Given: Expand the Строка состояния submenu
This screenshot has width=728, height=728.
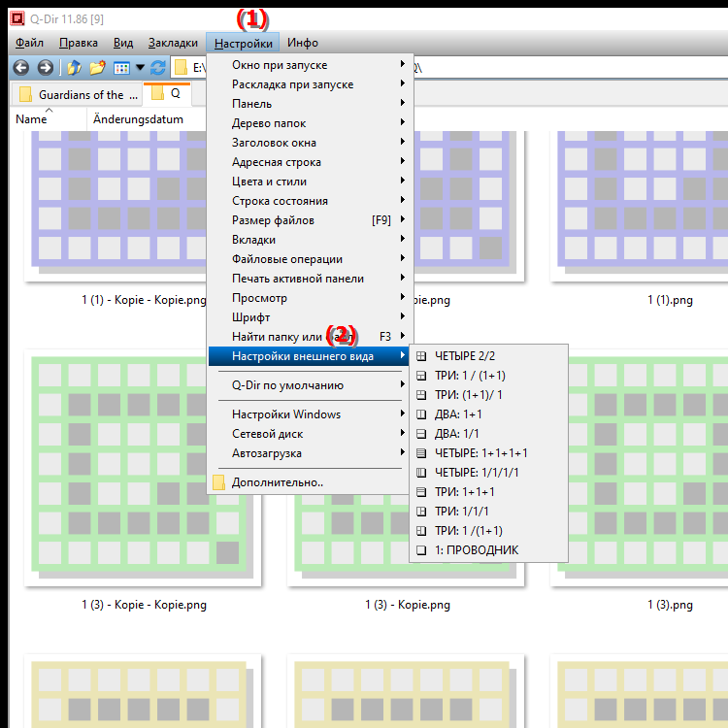Looking at the screenshot, I should [x=309, y=201].
